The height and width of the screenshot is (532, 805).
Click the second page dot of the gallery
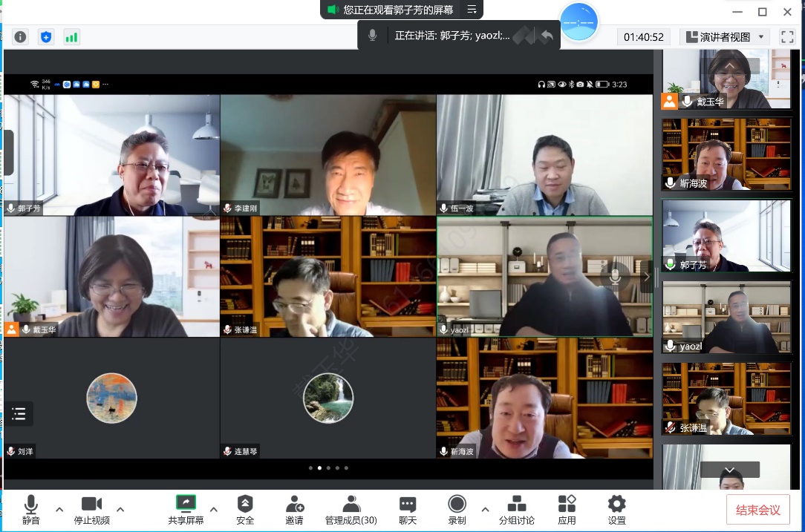319,468
